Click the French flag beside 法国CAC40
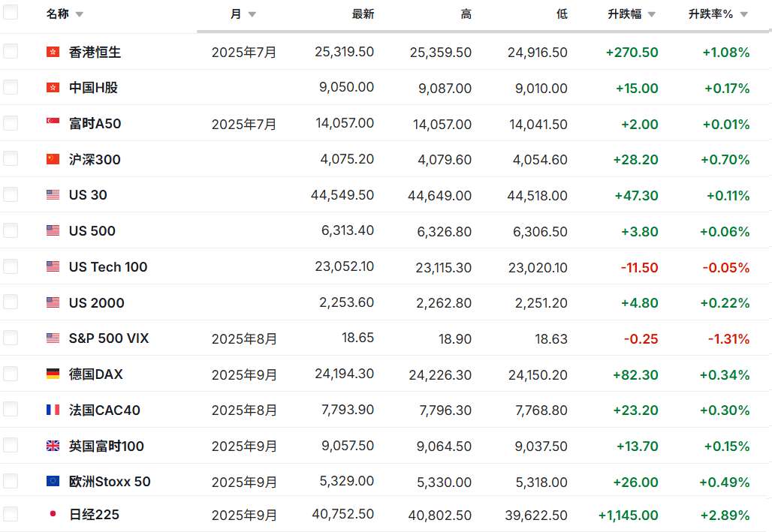Image resolution: width=772 pixels, height=532 pixels. coord(53,410)
